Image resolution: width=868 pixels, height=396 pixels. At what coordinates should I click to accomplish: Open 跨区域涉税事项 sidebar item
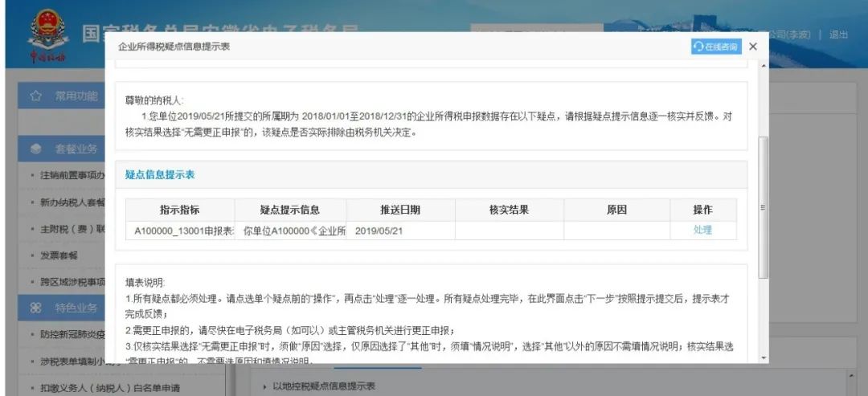point(72,282)
